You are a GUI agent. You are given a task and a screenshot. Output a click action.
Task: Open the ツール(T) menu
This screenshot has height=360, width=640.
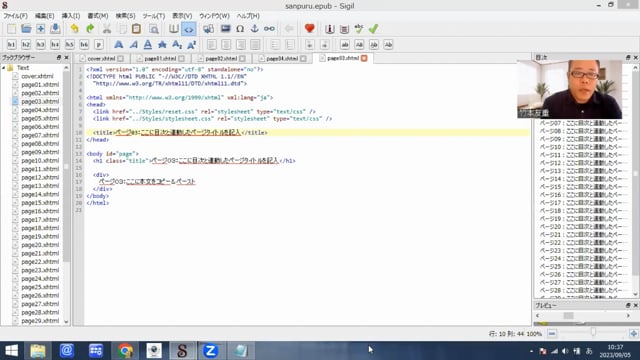153,16
